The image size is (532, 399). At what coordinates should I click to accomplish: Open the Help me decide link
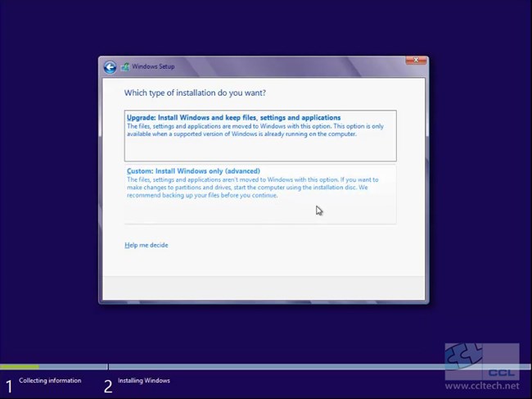coord(147,245)
